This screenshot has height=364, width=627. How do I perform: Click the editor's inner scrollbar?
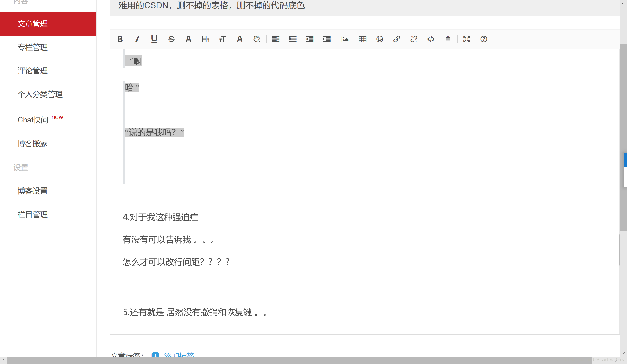pos(619,250)
